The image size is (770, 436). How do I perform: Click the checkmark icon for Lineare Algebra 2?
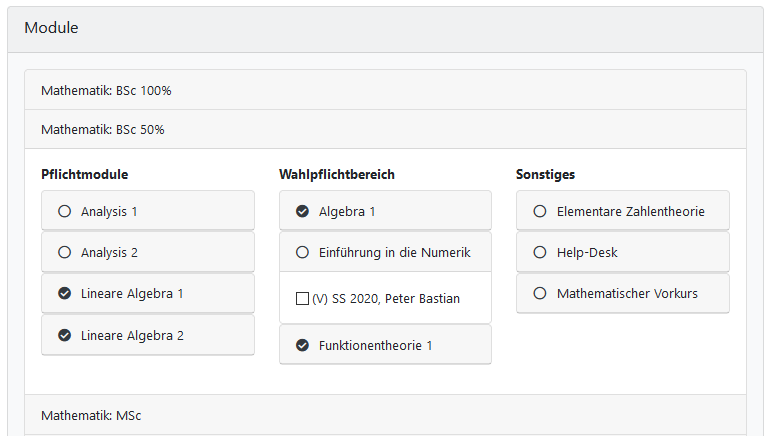click(x=65, y=335)
